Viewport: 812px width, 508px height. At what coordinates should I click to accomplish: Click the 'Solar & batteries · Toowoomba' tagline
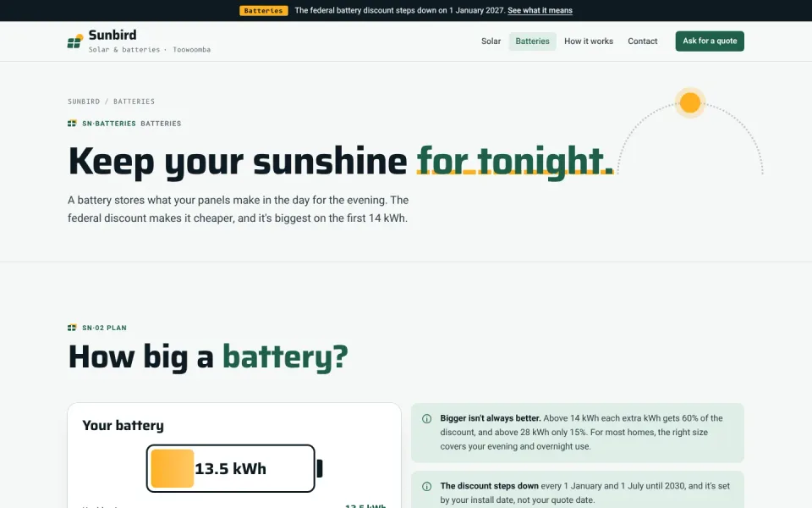coord(150,50)
